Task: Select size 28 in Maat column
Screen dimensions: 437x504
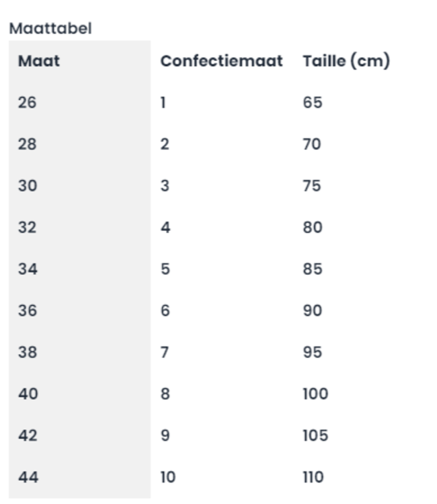Action: coord(28,144)
